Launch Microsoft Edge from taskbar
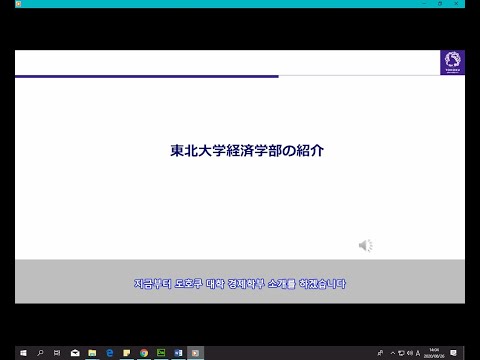The image size is (480, 360). [x=109, y=353]
